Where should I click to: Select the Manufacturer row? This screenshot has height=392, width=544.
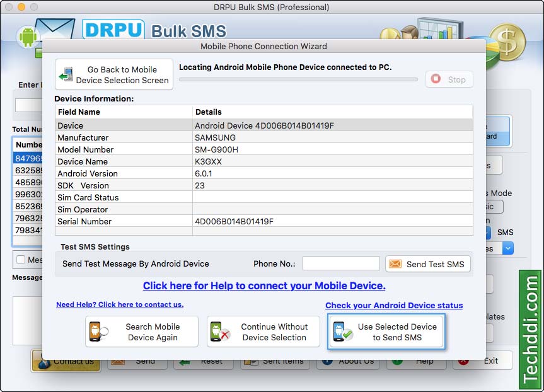264,137
